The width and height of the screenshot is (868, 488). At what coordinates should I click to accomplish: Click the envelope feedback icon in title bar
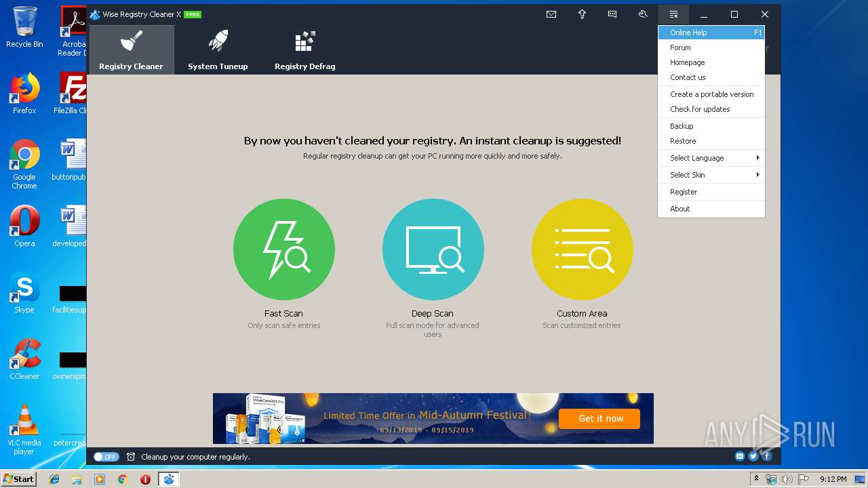pos(551,14)
